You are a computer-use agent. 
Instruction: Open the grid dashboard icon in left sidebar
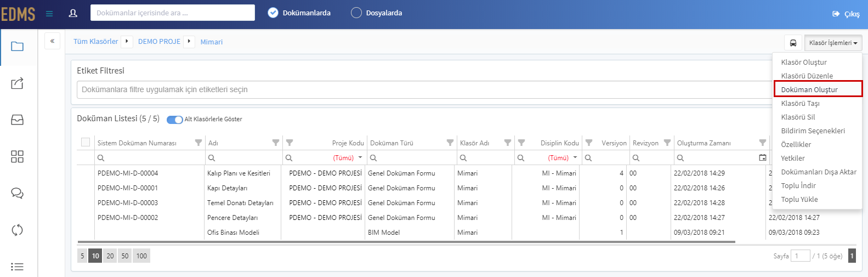[18, 157]
